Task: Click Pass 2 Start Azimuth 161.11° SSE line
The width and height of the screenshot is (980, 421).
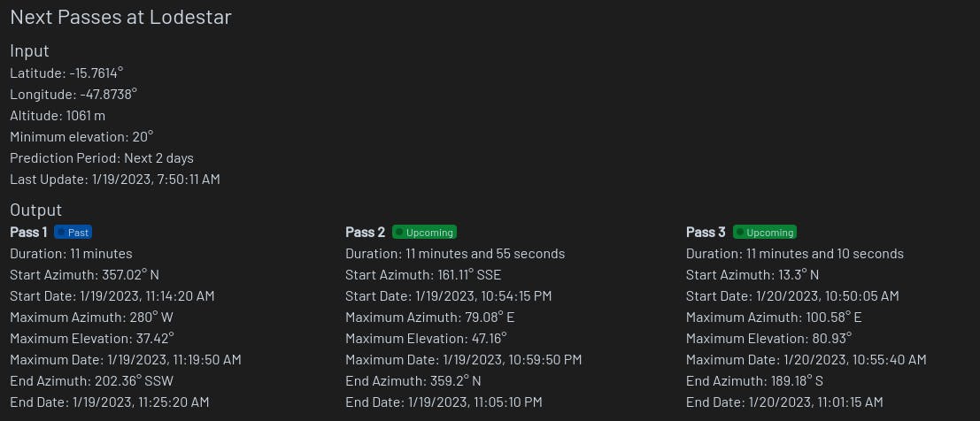Action: click(x=423, y=274)
